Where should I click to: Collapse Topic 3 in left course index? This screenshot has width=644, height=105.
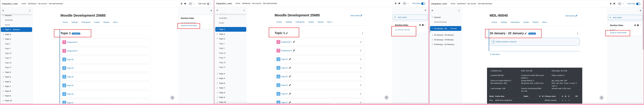point(3,39)
